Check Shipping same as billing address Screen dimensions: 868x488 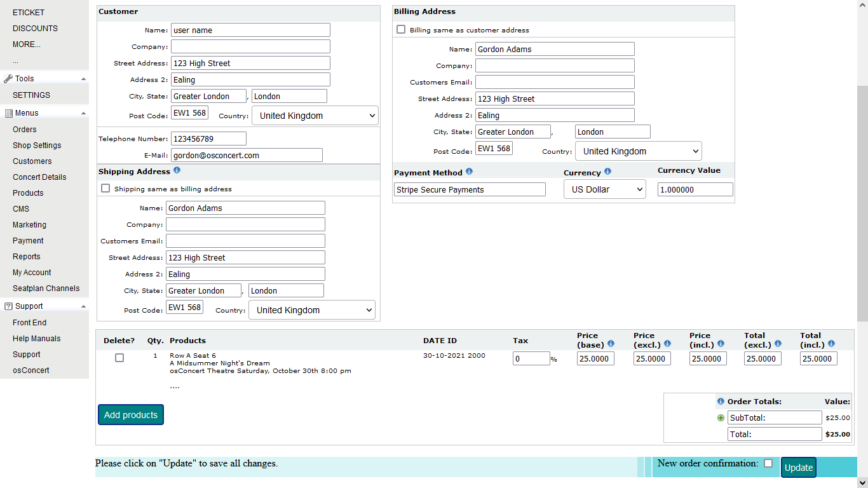pos(105,188)
